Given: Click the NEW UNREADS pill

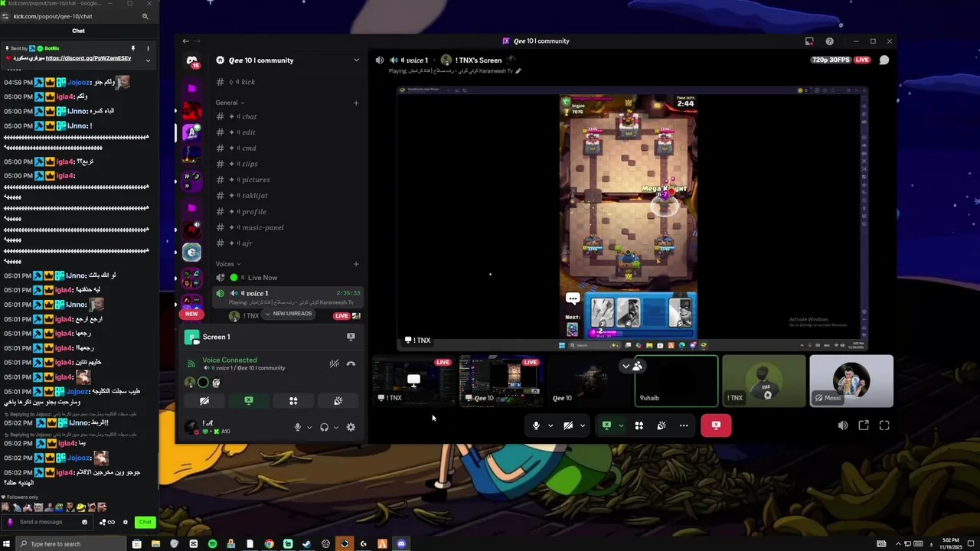Looking at the screenshot, I should pos(289,314).
